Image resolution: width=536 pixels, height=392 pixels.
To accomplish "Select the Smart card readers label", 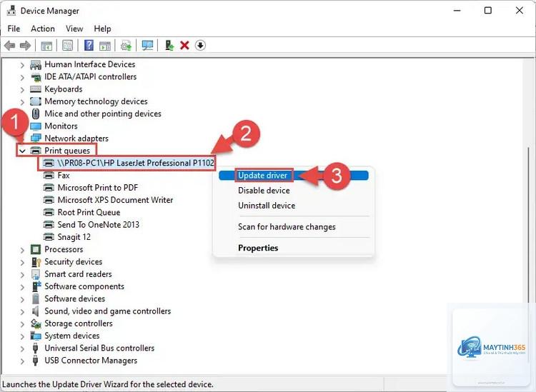I will [x=79, y=274].
